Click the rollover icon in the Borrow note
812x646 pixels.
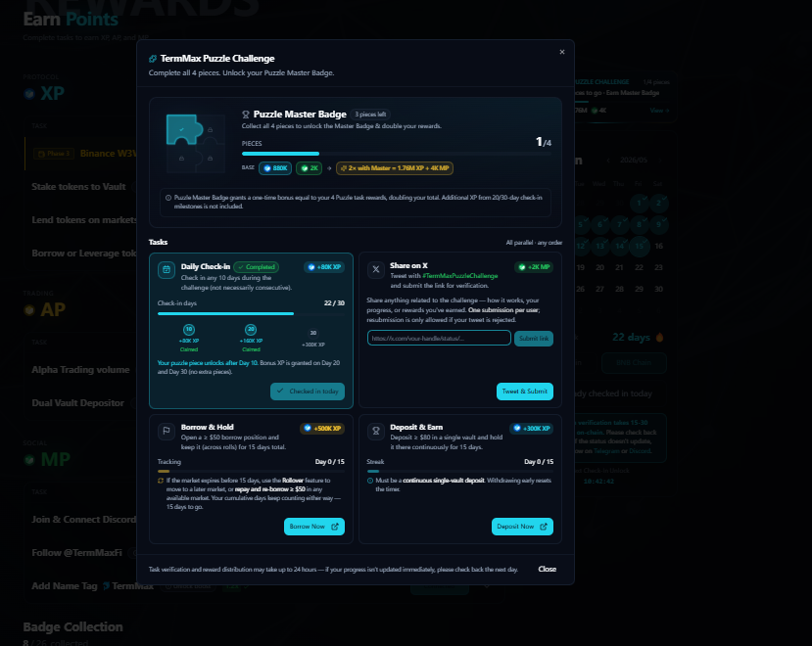(x=161, y=481)
